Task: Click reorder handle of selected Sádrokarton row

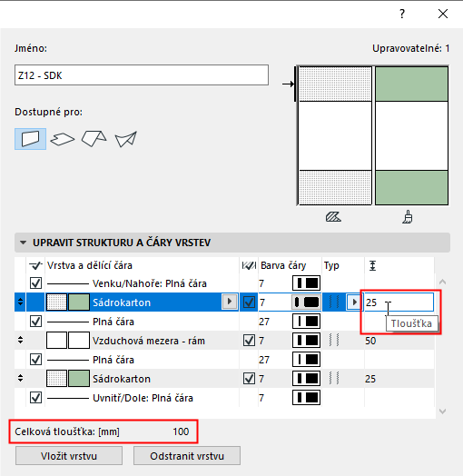Action: coord(20,302)
